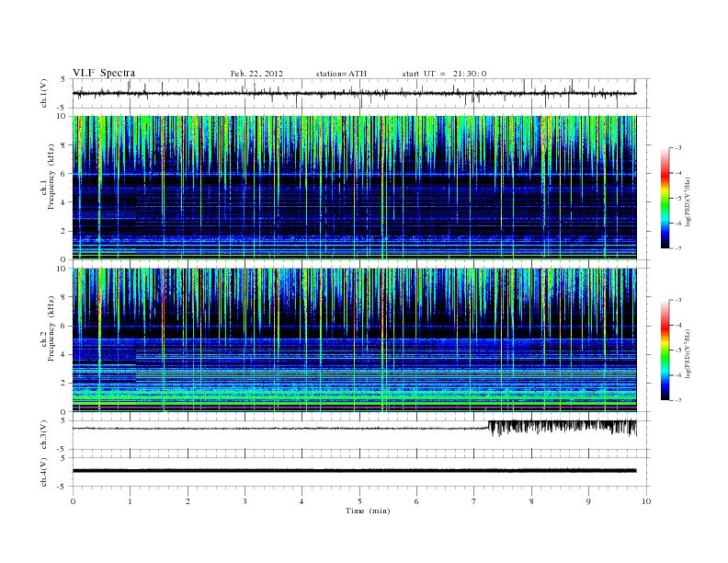Click inside the ch.1 spectrogram panel

point(354,188)
